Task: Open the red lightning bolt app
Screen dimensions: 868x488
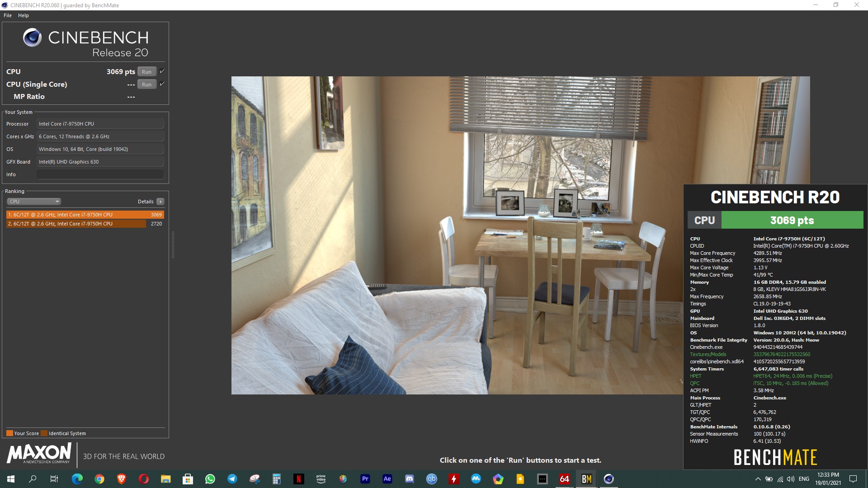Action: click(454, 479)
